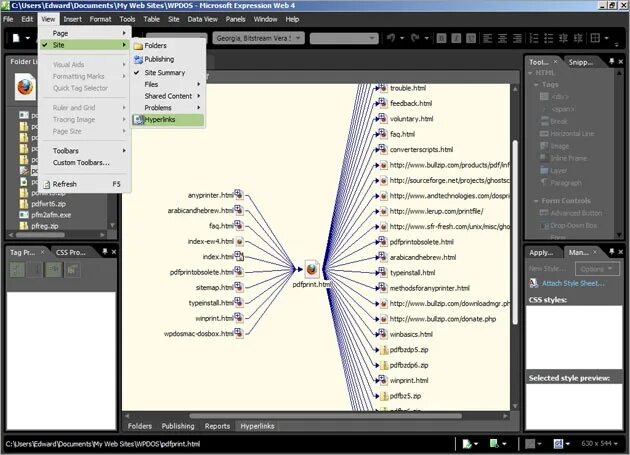Toggle the Site checkmark in View menu

point(45,45)
